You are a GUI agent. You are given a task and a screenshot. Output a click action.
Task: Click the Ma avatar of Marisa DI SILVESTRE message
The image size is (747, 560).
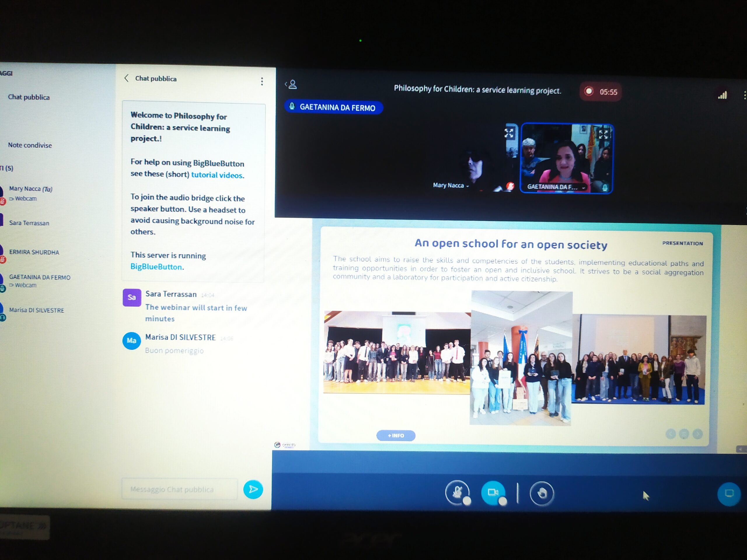(x=131, y=341)
